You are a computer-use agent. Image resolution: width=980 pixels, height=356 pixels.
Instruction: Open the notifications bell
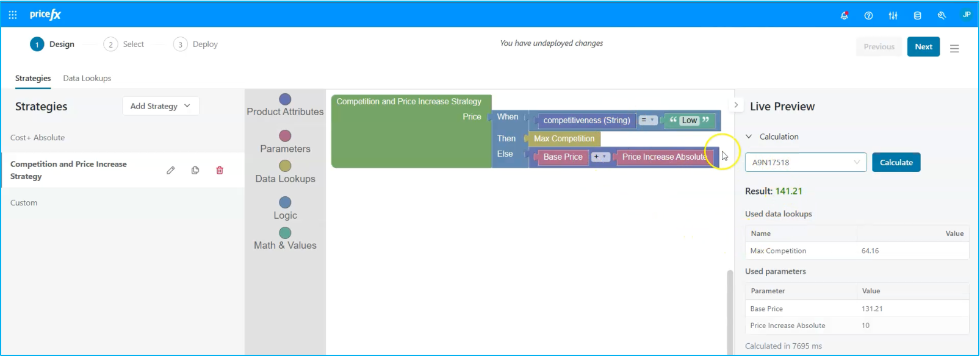844,15
